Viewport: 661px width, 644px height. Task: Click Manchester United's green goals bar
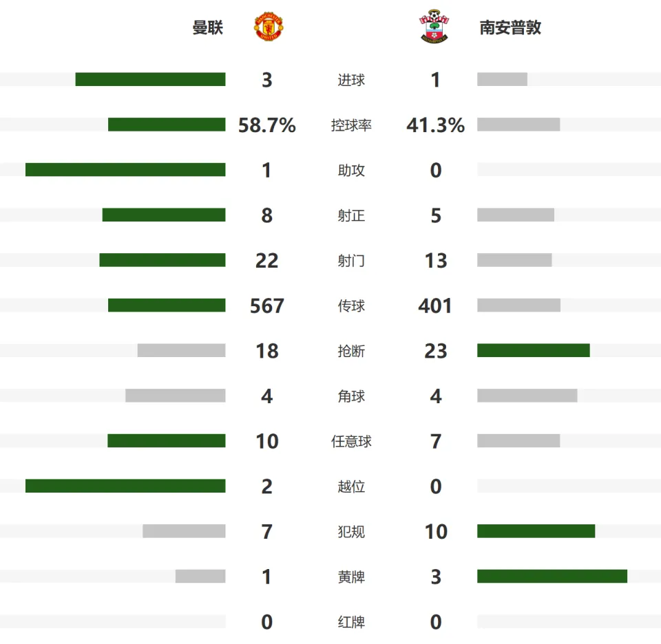point(151,79)
